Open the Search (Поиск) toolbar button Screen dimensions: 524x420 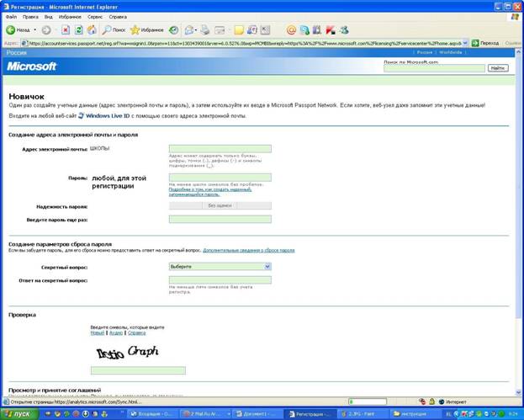(114, 30)
